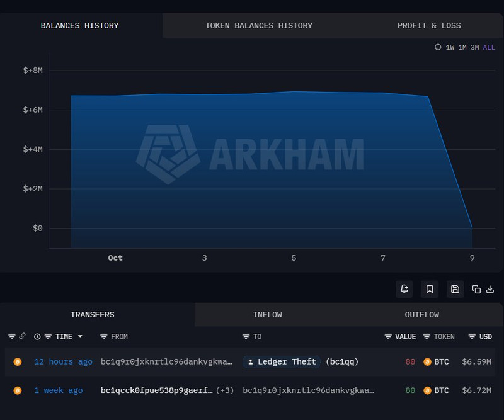504x420 pixels.
Task: Open Outflow tab
Action: point(421,315)
